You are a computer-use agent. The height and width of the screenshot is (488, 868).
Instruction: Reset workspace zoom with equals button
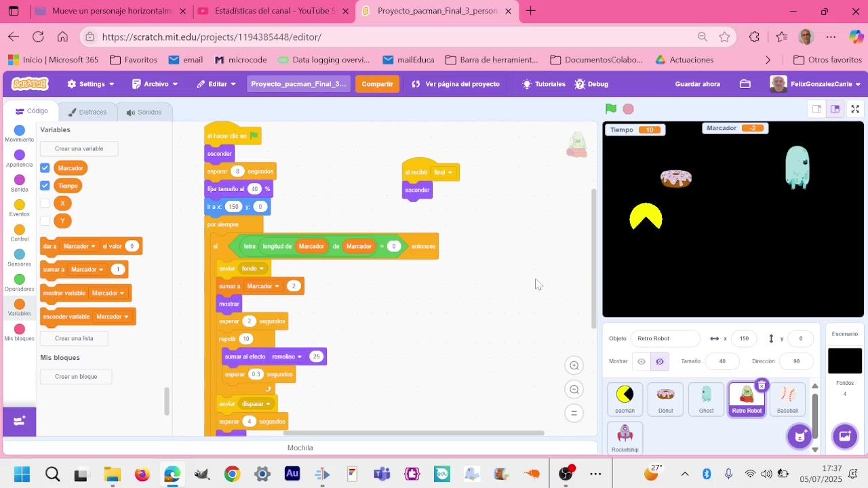[574, 413]
